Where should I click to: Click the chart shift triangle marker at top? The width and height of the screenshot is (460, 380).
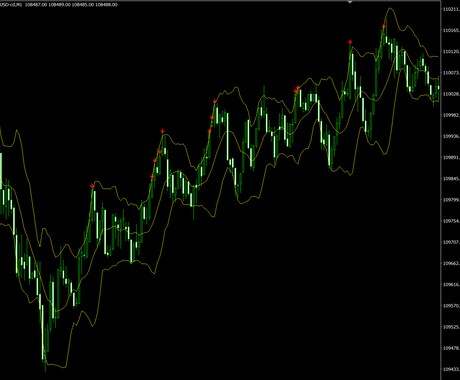coord(350,2)
